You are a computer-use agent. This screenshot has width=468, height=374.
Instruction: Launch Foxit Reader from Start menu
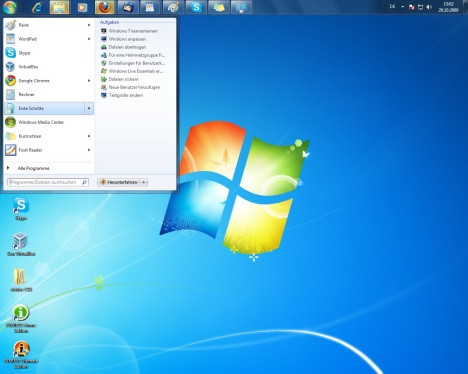(x=49, y=150)
